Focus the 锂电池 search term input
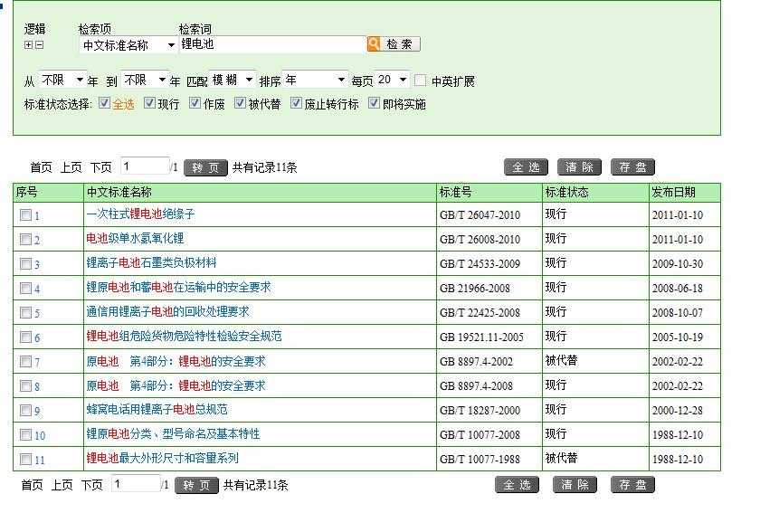Image resolution: width=779 pixels, height=532 pixels. pos(272,44)
